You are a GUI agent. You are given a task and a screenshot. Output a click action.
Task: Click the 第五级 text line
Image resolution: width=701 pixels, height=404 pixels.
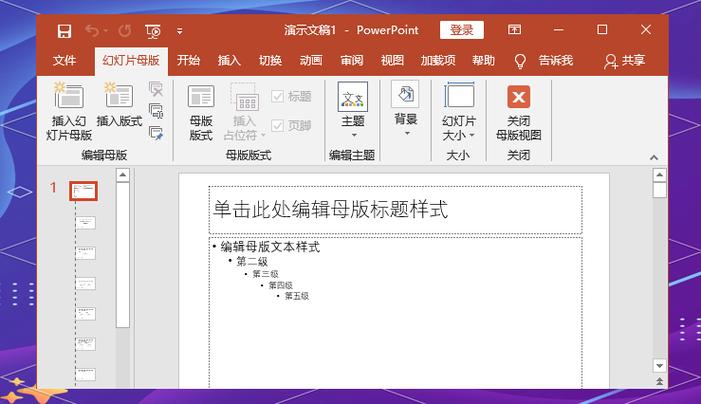(297, 296)
